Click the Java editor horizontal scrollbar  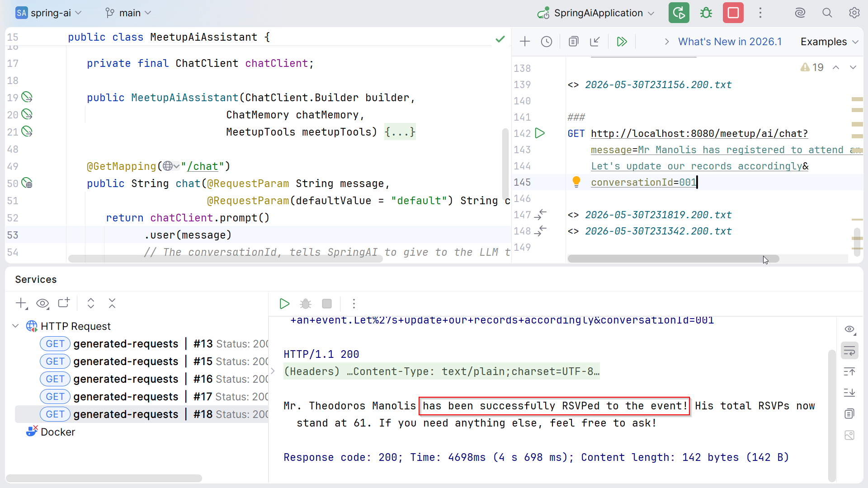[225, 258]
